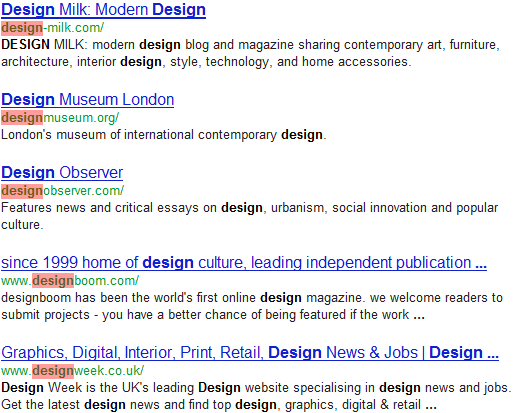Click the www.designboom.com URL
This screenshot has width=513, height=413.
point(70,281)
